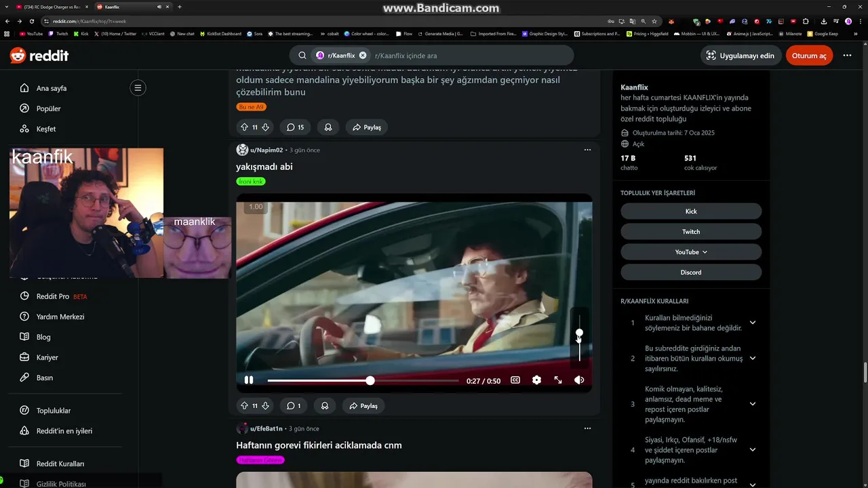
Task: Click the Oturum aç button
Action: [809, 56]
